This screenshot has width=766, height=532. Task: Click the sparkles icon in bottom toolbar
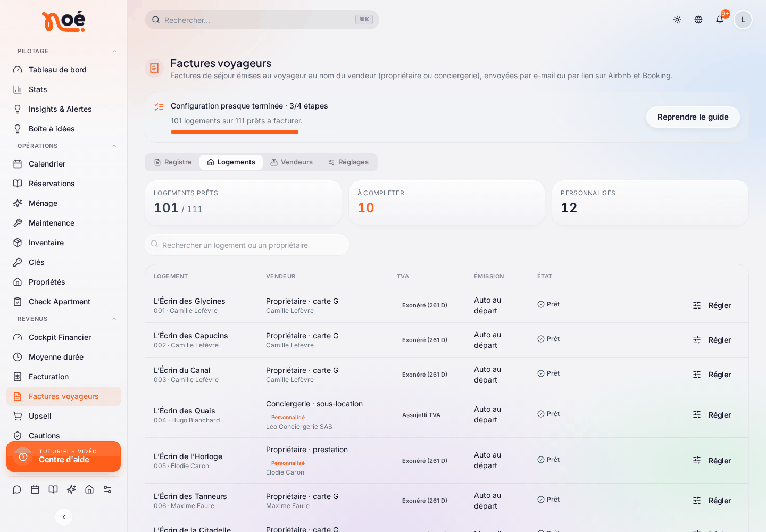pyautogui.click(x=71, y=489)
